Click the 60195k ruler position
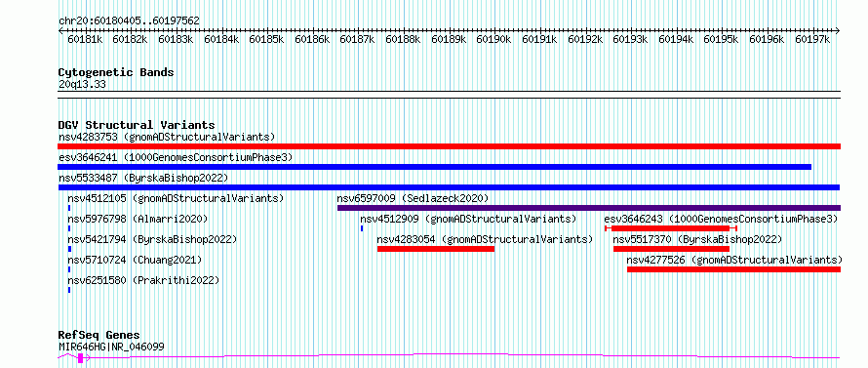868x368 pixels. click(721, 39)
